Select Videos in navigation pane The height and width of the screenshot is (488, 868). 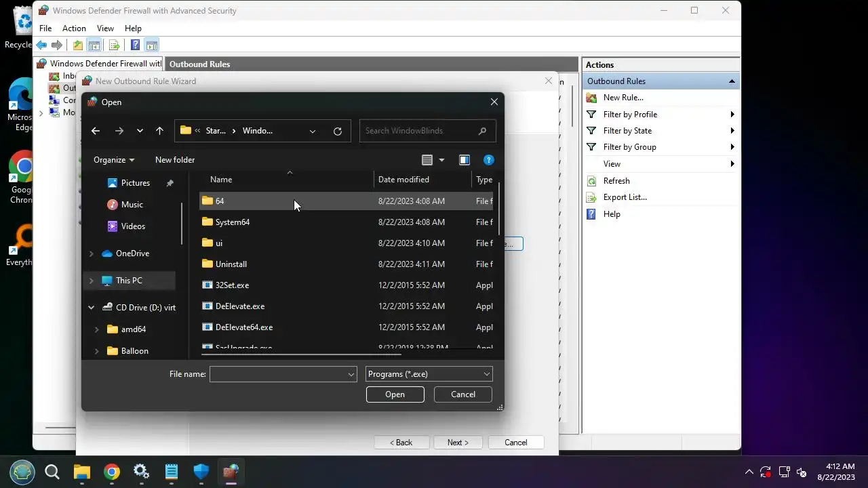click(x=133, y=226)
